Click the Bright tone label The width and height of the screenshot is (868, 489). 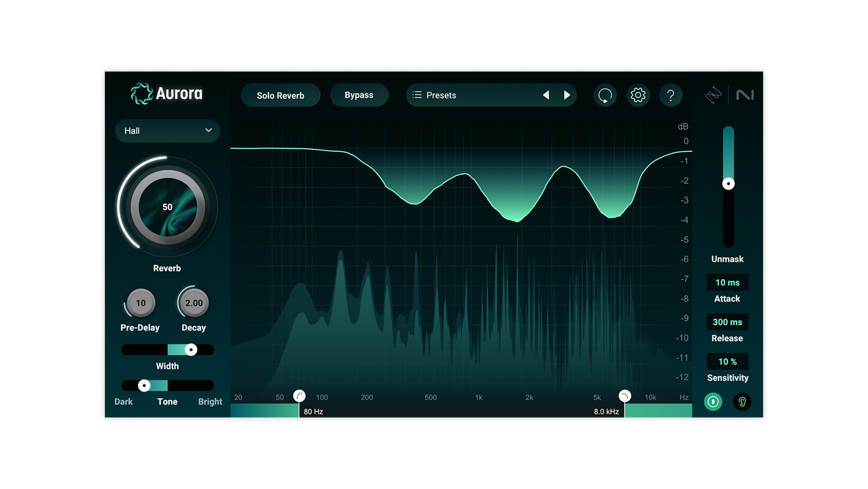[210, 402]
